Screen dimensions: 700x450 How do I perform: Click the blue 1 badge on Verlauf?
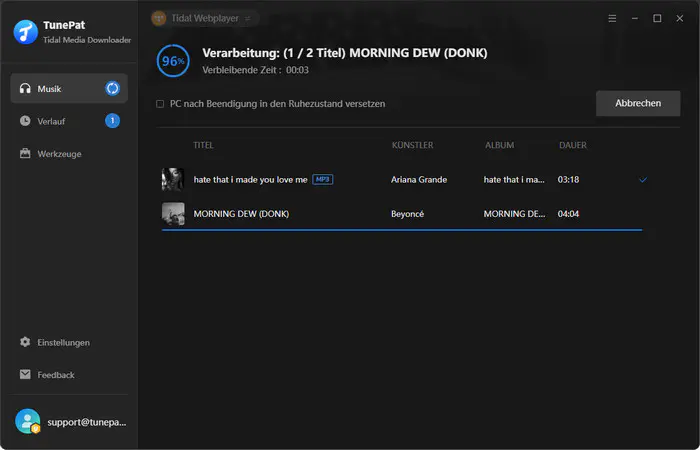(112, 121)
